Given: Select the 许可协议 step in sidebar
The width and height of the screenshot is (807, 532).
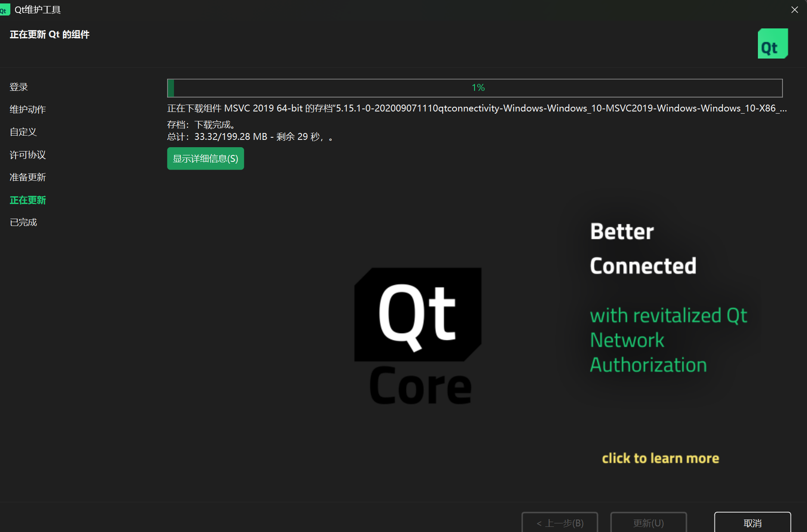Looking at the screenshot, I should [x=28, y=155].
